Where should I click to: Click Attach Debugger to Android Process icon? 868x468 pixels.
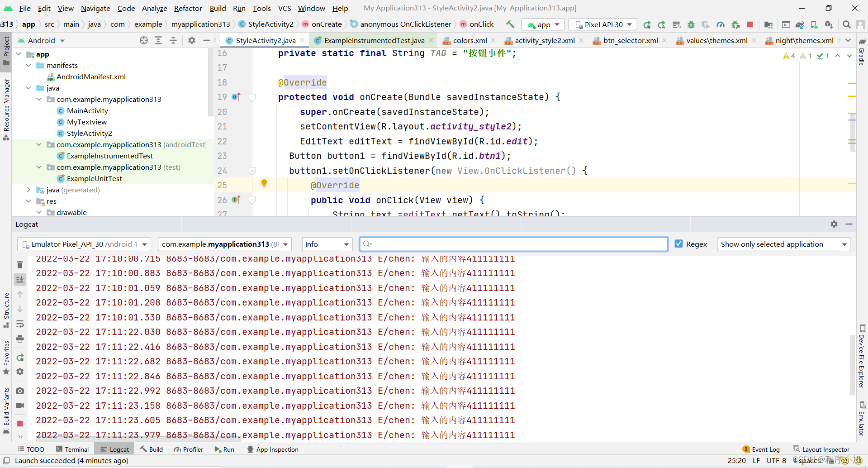[x=735, y=24]
